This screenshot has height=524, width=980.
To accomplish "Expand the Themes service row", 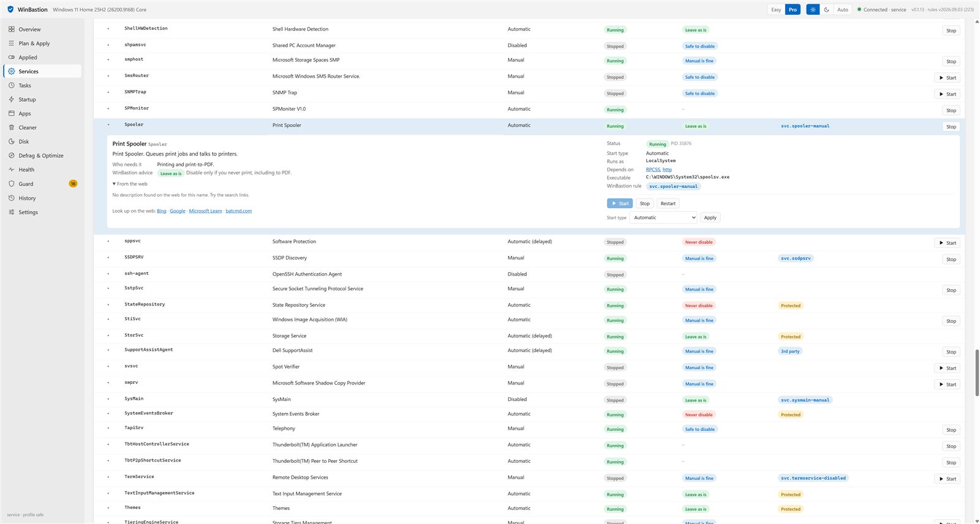I will point(108,508).
